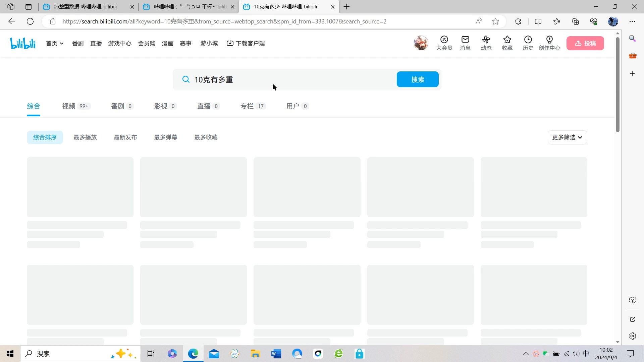Select 最多播放 sort option
The width and height of the screenshot is (644, 362).
pos(86,138)
